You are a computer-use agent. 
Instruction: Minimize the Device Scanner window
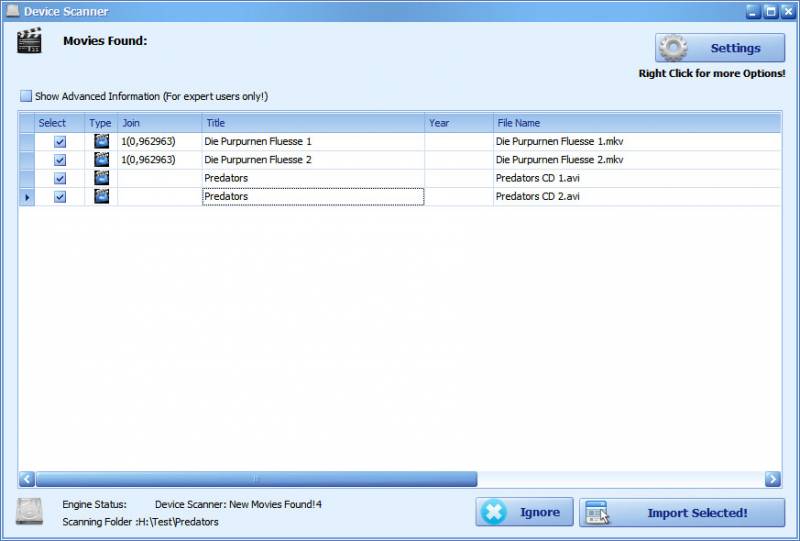pos(753,11)
